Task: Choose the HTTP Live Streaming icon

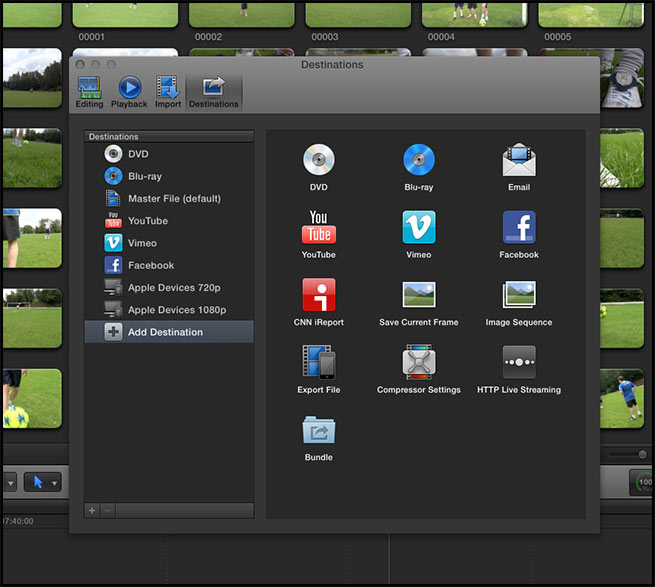Action: pos(519,362)
